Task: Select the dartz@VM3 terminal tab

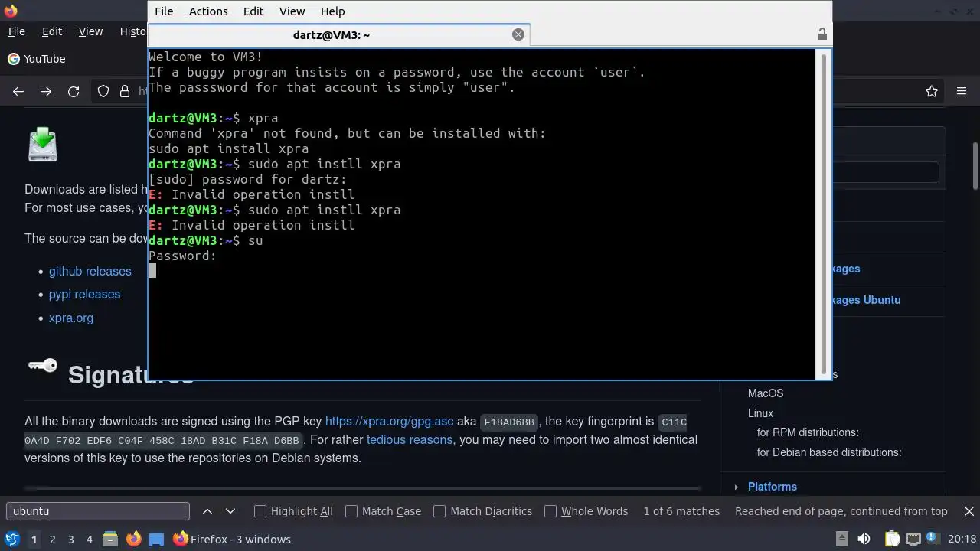Action: tap(332, 35)
